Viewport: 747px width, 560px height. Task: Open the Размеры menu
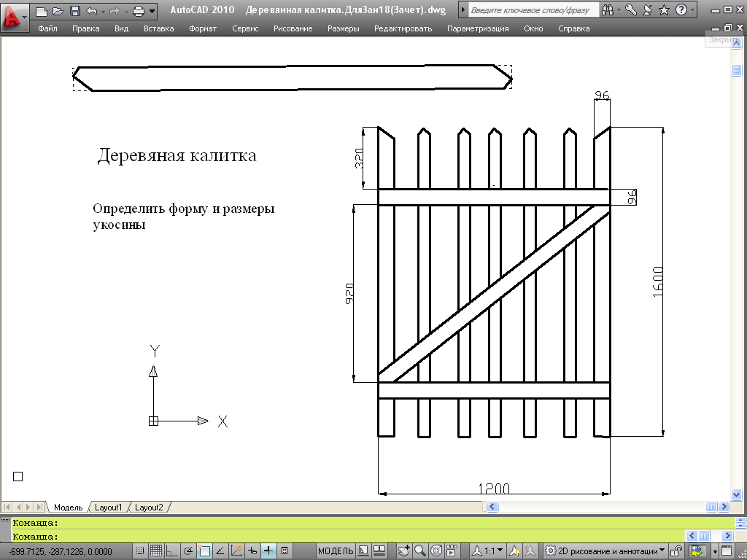[x=343, y=28]
